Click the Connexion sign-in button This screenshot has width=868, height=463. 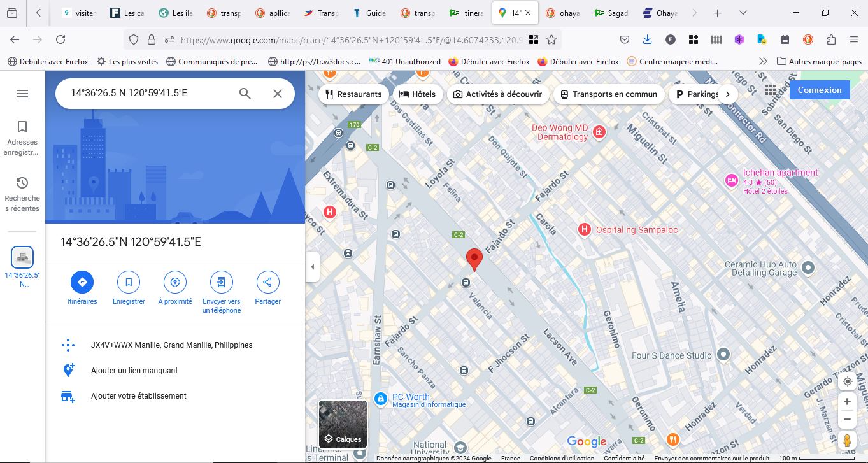click(x=820, y=90)
